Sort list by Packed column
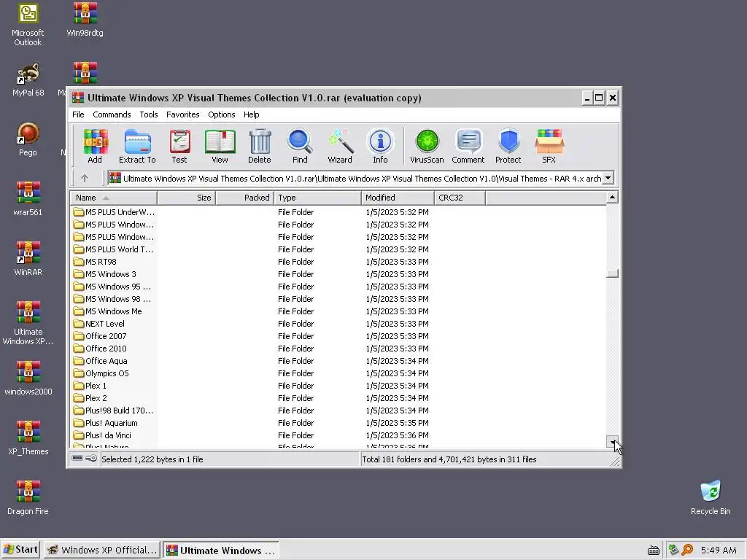The width and height of the screenshot is (747, 560). 245,198
